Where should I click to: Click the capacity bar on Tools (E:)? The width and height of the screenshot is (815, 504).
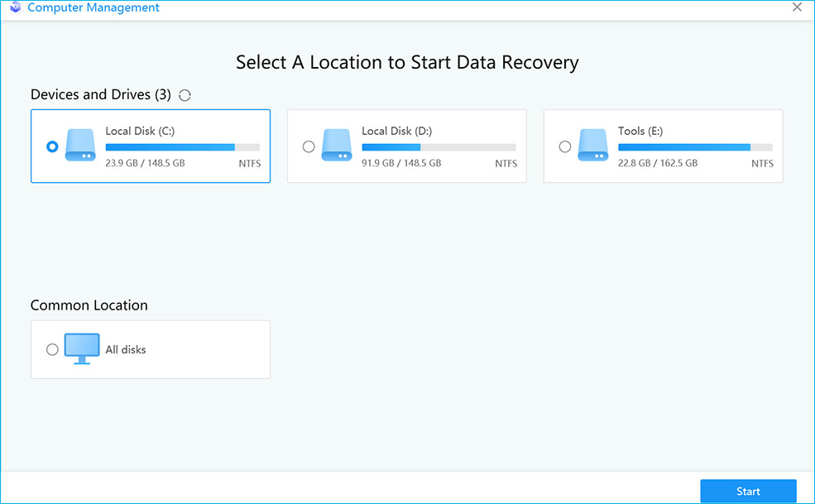click(x=695, y=146)
